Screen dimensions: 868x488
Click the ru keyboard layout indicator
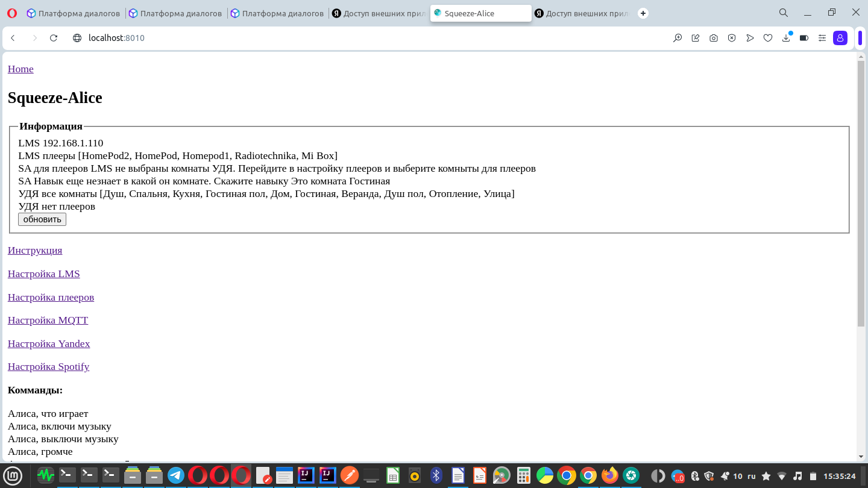752,476
